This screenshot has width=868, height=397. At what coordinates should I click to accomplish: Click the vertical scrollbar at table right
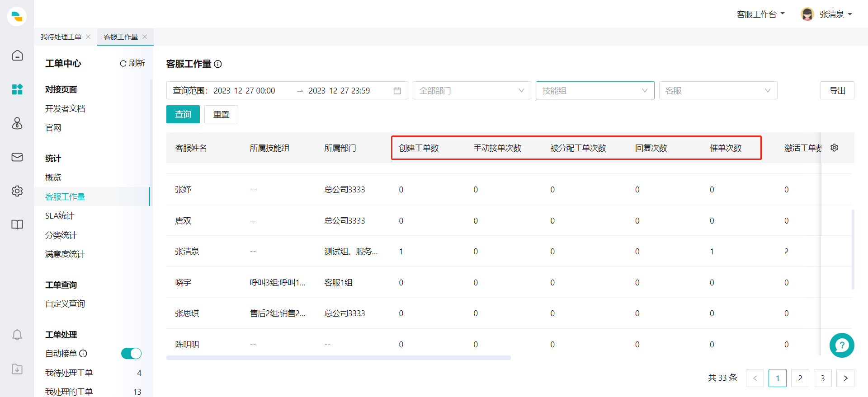(x=853, y=249)
